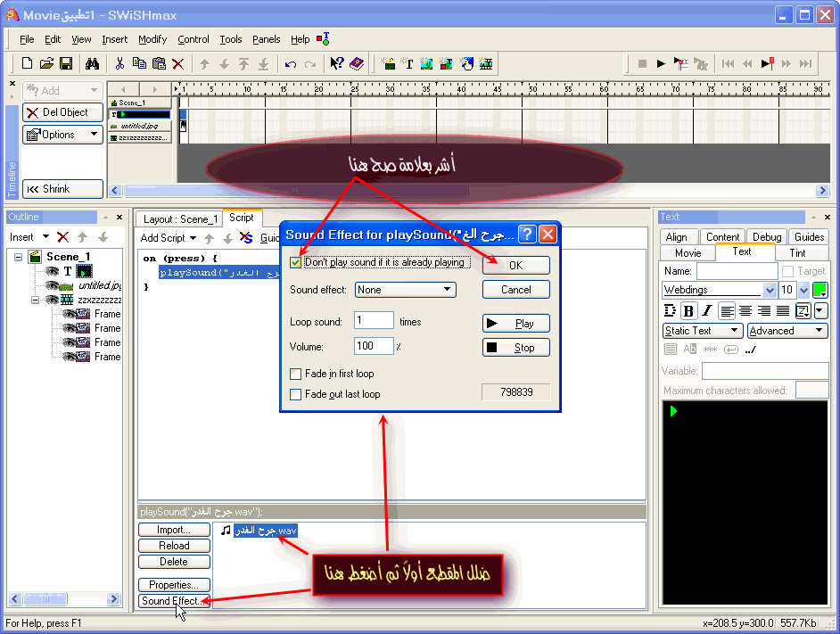
Task: Open Find with the binoculars icon
Action: (x=92, y=64)
